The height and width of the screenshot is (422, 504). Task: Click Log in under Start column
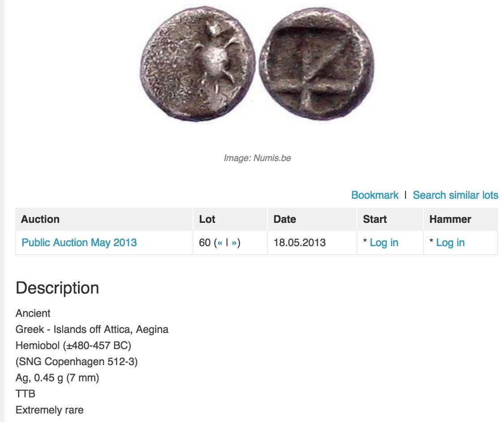tap(384, 243)
